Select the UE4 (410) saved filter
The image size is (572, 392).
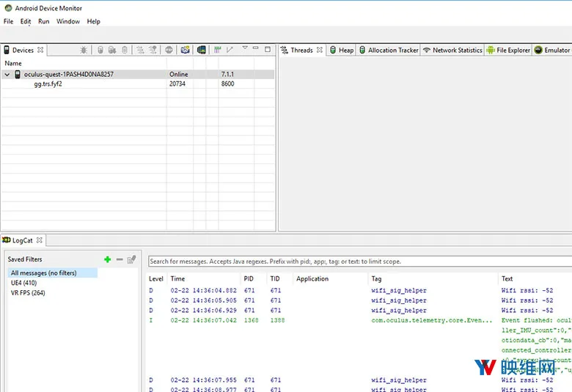coord(23,283)
